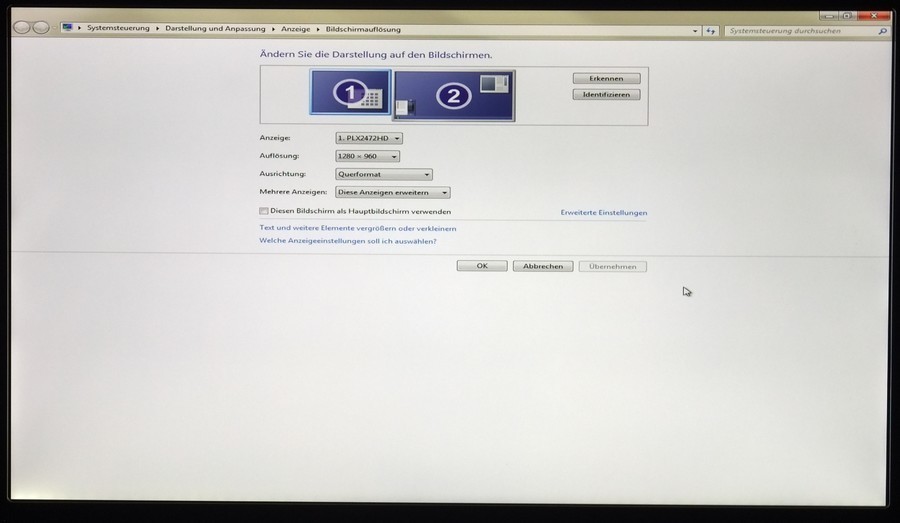Open address bar history dropdown arrow
The image size is (900, 523).
tap(695, 31)
